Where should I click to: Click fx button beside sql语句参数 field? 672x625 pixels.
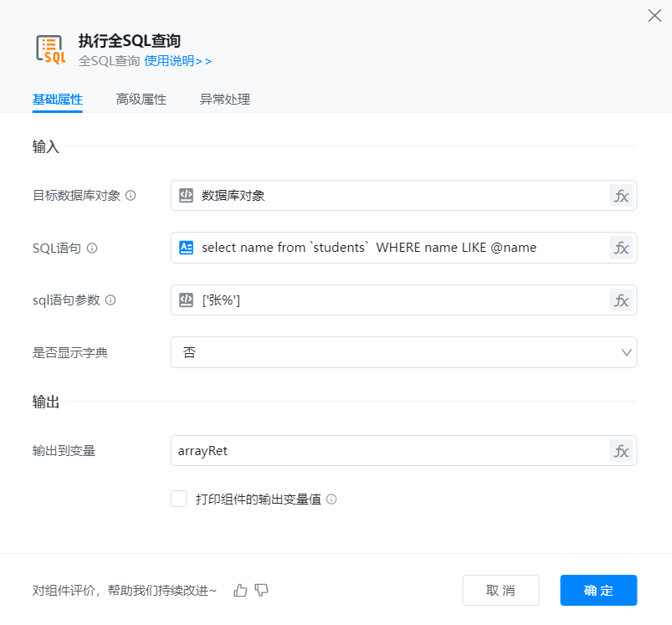coord(621,300)
